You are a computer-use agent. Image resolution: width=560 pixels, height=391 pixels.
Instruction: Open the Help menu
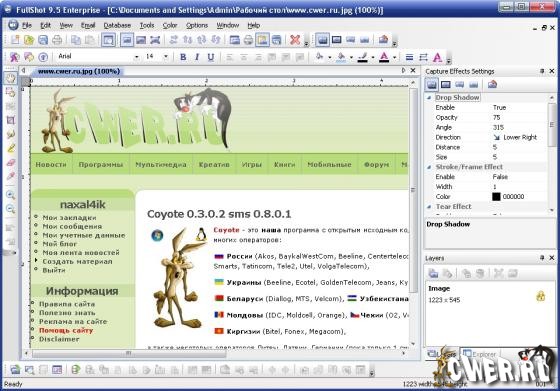254,25
